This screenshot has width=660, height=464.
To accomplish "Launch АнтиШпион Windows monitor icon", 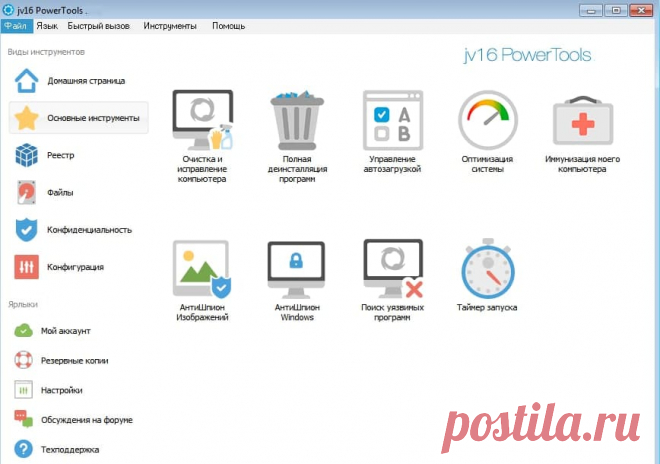I will [296, 269].
